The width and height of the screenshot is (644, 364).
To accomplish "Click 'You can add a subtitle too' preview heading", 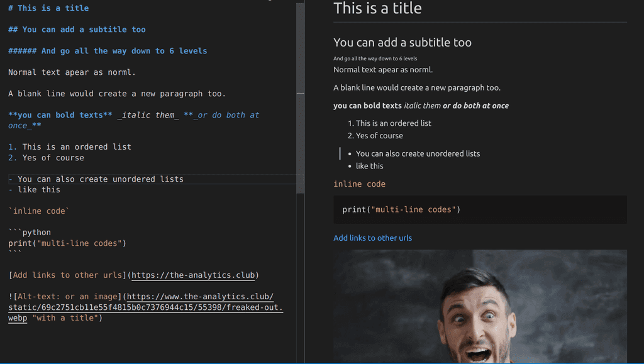I will click(x=402, y=42).
